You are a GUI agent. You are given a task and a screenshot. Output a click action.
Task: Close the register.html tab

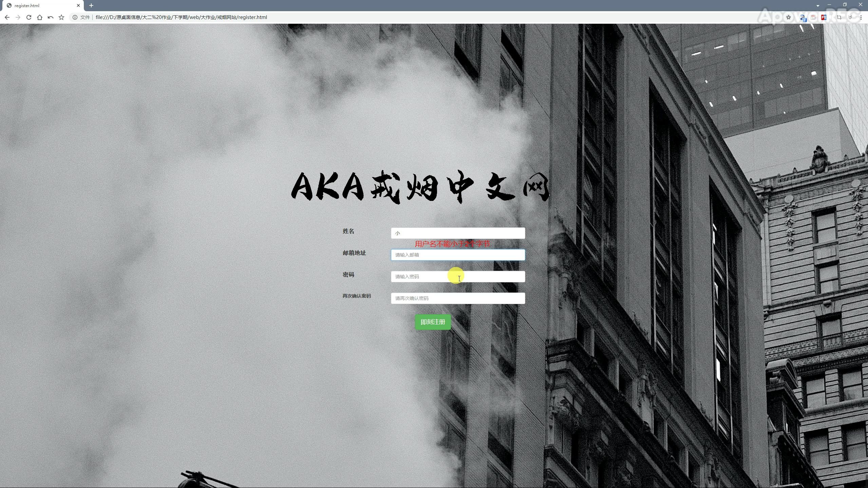(78, 5)
